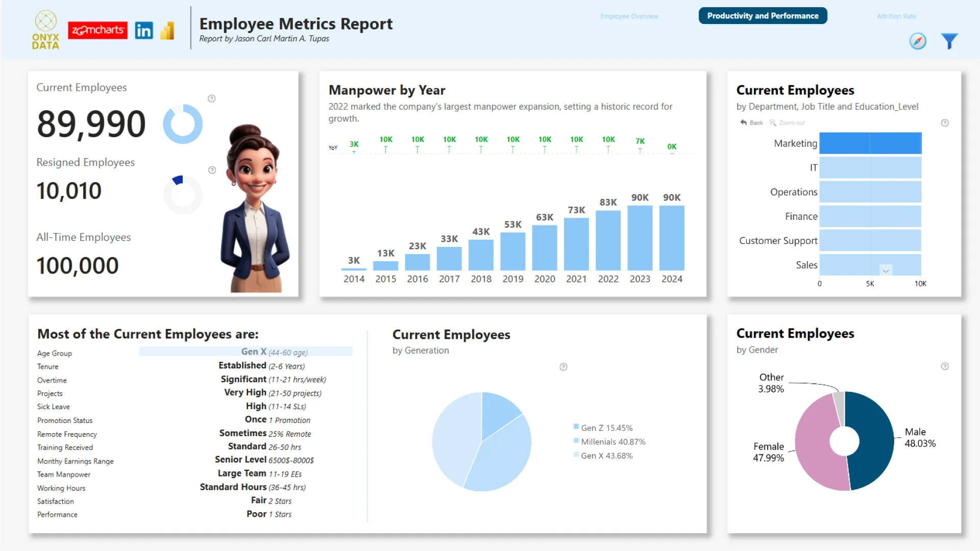
Task: Click the 2022 manpower bar
Action: (608, 240)
